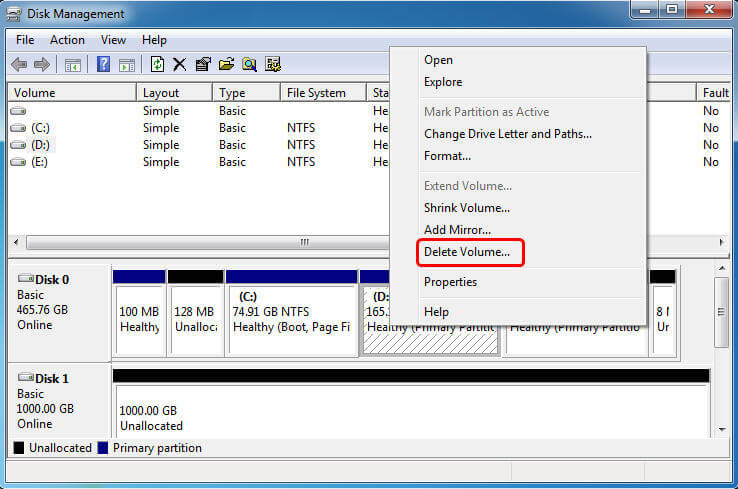Click the Forward arrow toolbar icon
The image size is (738, 489).
pos(41,65)
